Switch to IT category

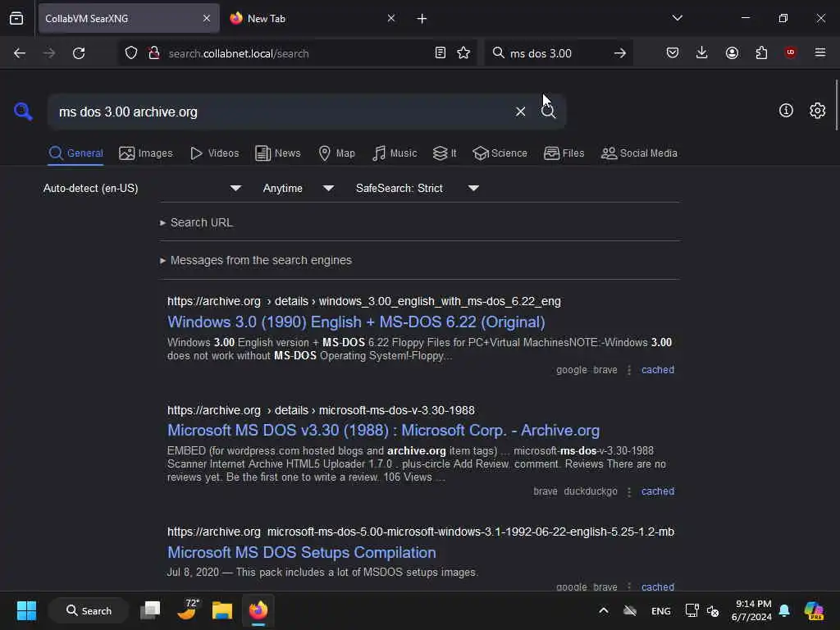[445, 153]
